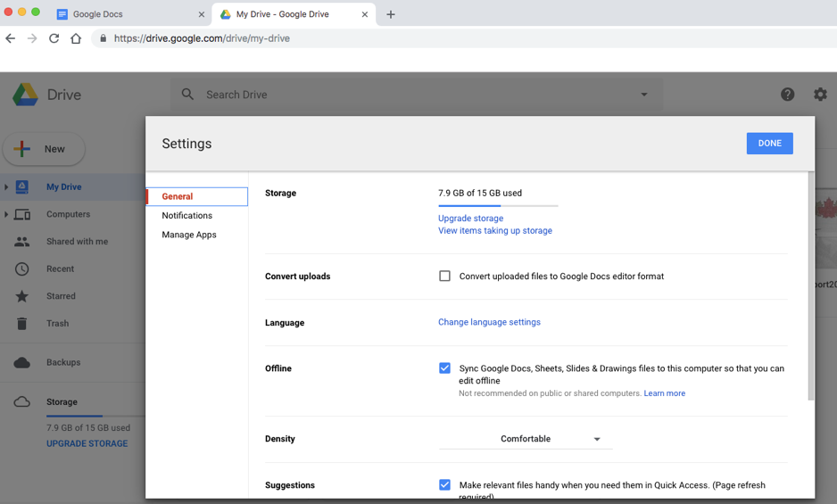Viewport: 837px width, 504px height.
Task: Select the General settings tab
Action: tap(197, 196)
